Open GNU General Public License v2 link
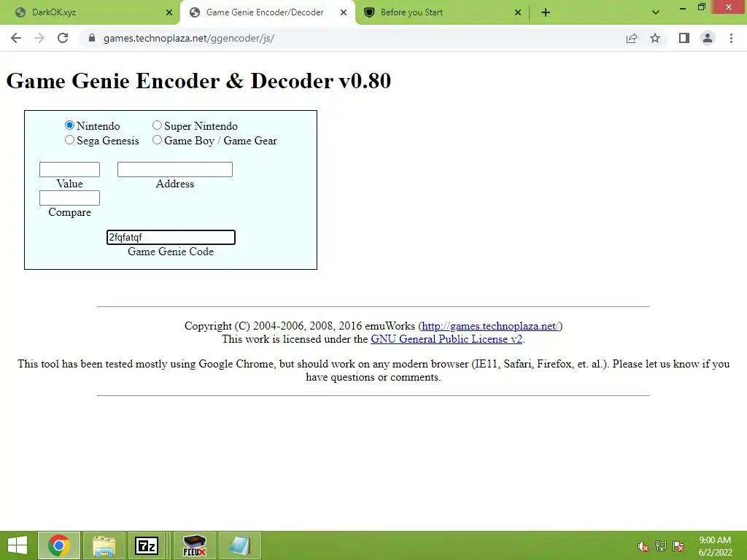The image size is (747, 560). [446, 339]
